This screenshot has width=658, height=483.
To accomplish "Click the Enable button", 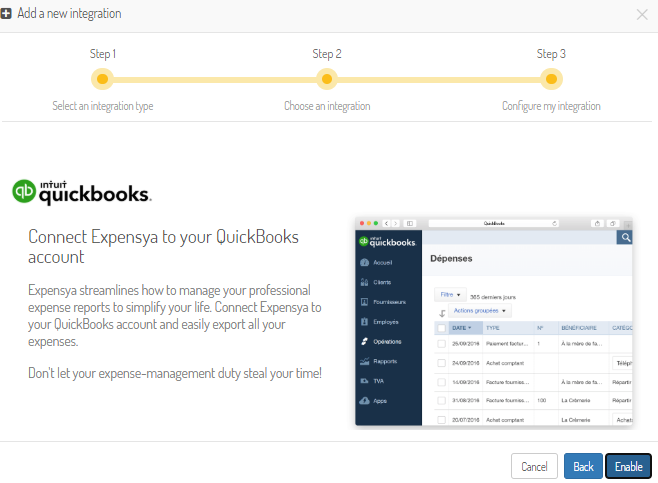I will click(628, 466).
